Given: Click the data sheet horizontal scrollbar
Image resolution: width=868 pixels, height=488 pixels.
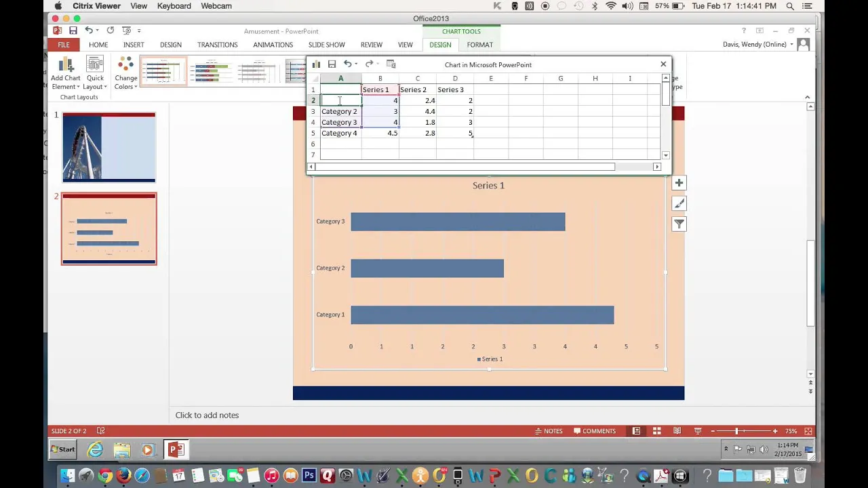Looking at the screenshot, I should [x=465, y=167].
